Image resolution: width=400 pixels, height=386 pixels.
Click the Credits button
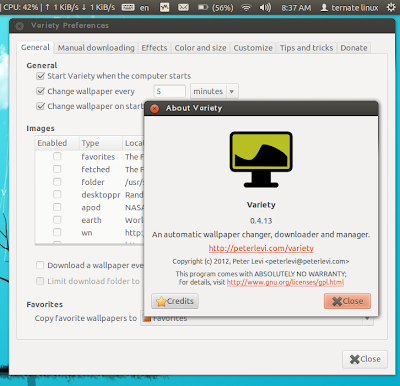[x=175, y=301]
